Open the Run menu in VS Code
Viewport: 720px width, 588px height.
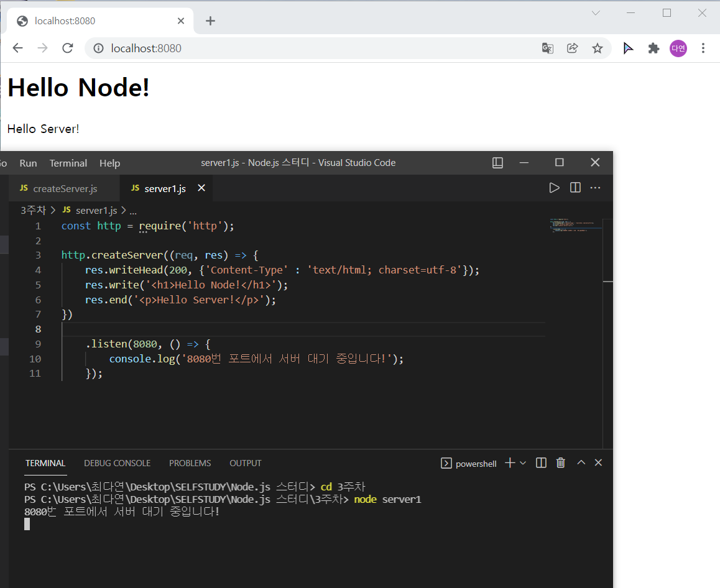[28, 163]
